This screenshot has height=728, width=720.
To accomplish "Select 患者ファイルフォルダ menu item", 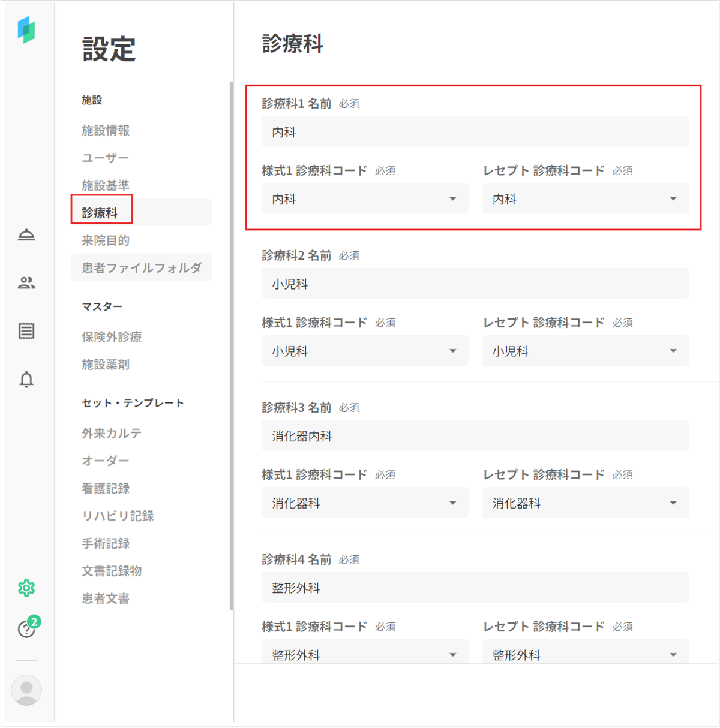I will point(142,268).
